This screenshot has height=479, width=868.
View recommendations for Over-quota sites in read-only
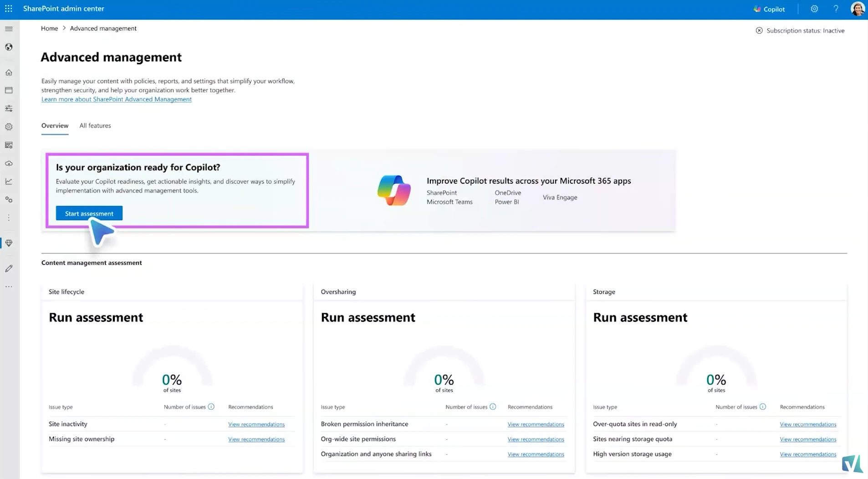pyautogui.click(x=808, y=424)
